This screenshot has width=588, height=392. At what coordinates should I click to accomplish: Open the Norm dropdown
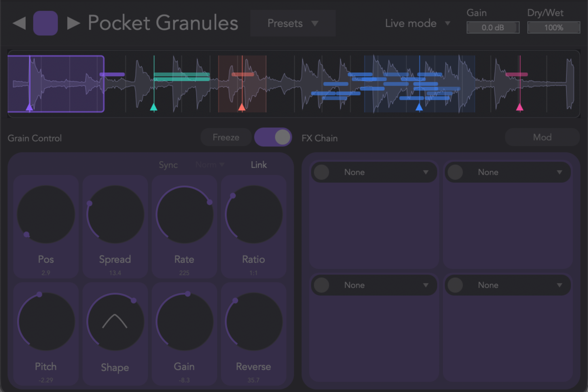click(210, 165)
